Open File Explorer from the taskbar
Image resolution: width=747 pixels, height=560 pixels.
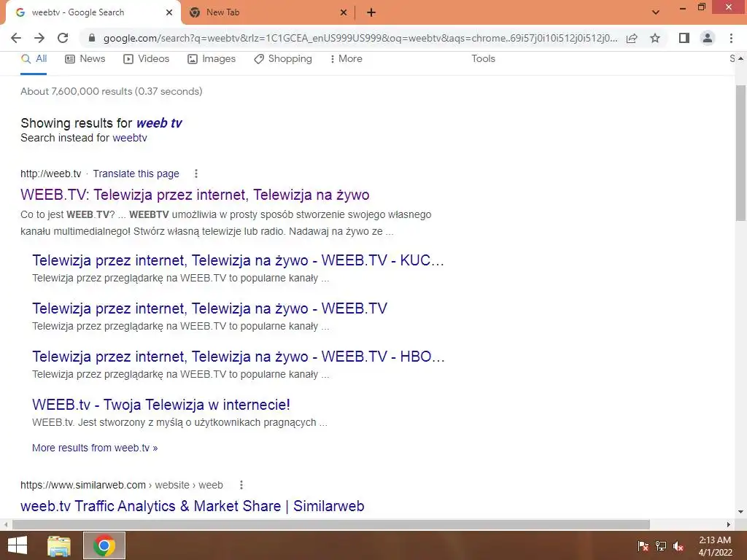59,545
